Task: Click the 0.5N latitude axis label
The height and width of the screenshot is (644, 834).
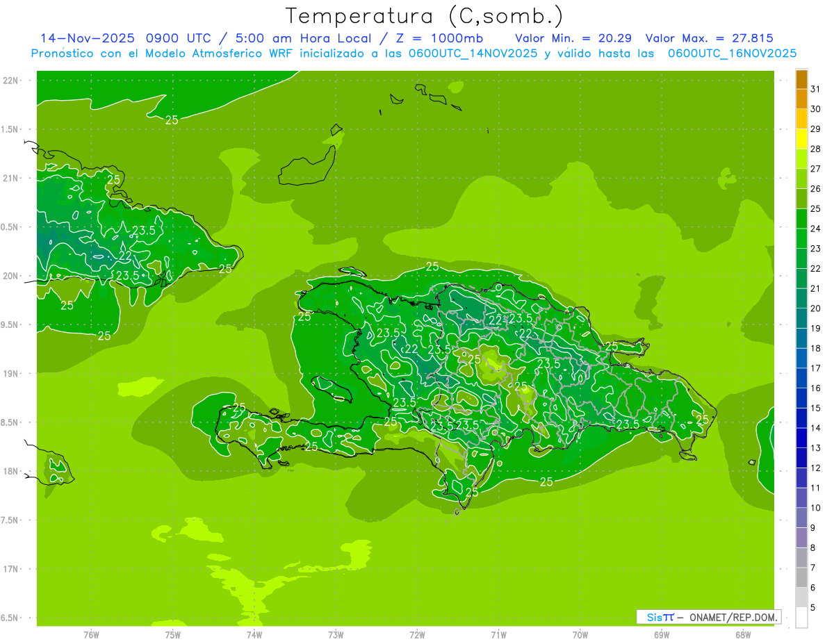Action: click(x=10, y=227)
